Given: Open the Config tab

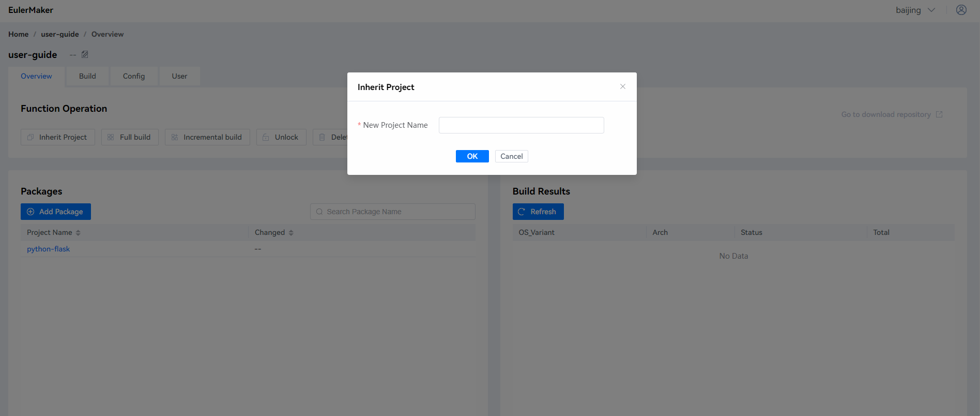Looking at the screenshot, I should point(133,76).
